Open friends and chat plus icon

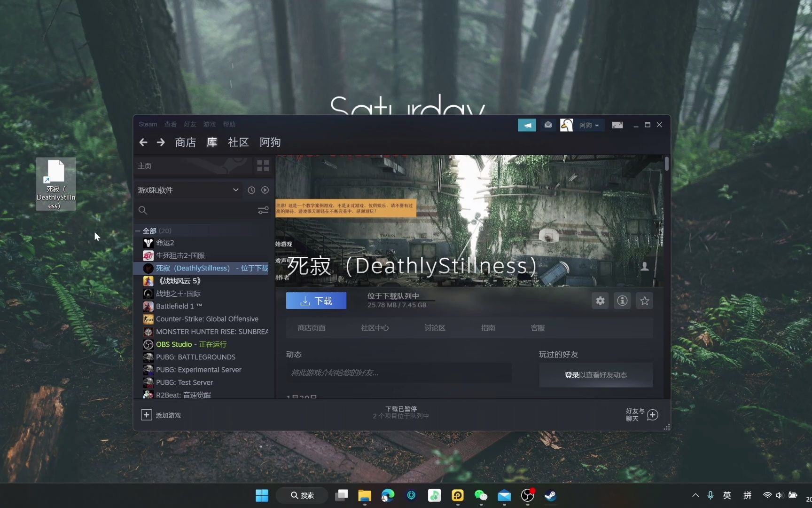click(652, 415)
